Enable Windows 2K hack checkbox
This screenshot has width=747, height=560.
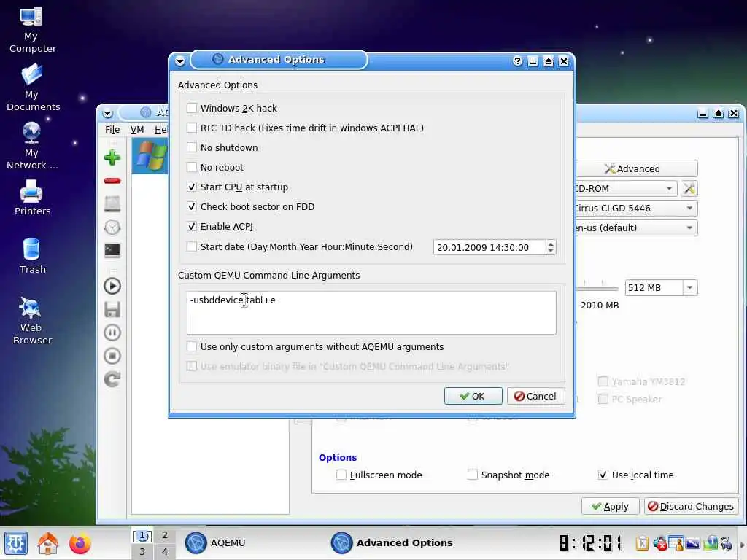click(192, 108)
